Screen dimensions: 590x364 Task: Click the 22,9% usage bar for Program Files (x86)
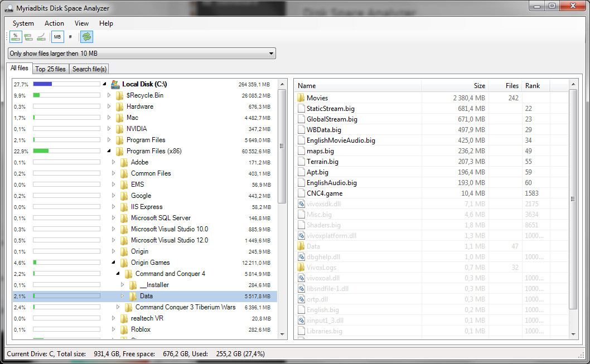coord(66,151)
